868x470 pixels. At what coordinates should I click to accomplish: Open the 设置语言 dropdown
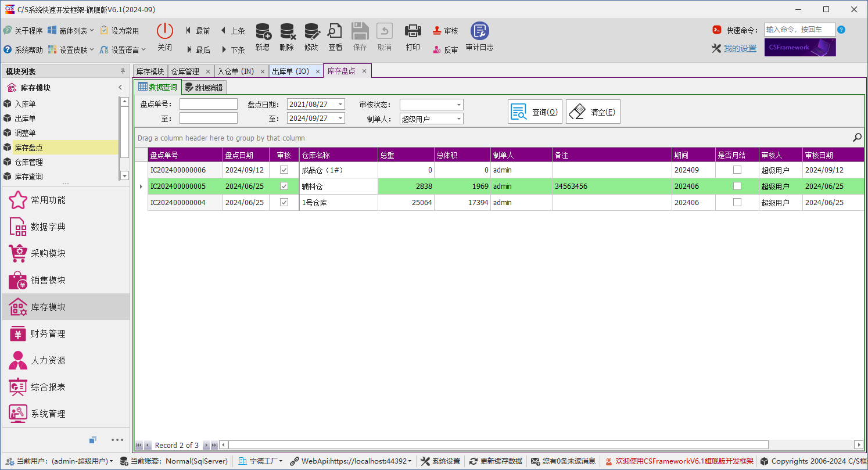click(123, 50)
